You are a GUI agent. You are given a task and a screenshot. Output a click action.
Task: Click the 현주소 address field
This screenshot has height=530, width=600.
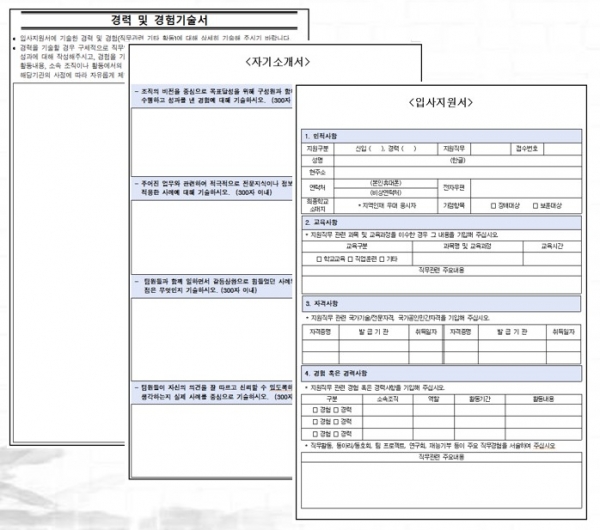click(457, 173)
